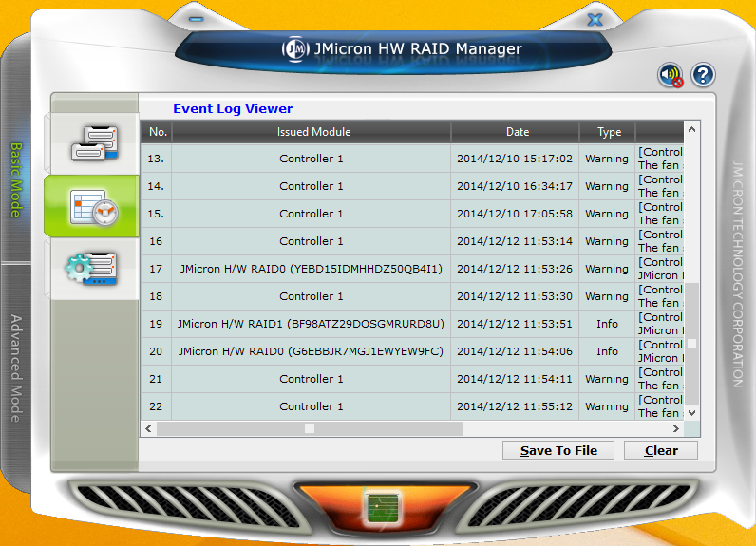
Task: Click module BF98ATZ29DOSGMRURD8U RAID1 cell
Action: 311,324
